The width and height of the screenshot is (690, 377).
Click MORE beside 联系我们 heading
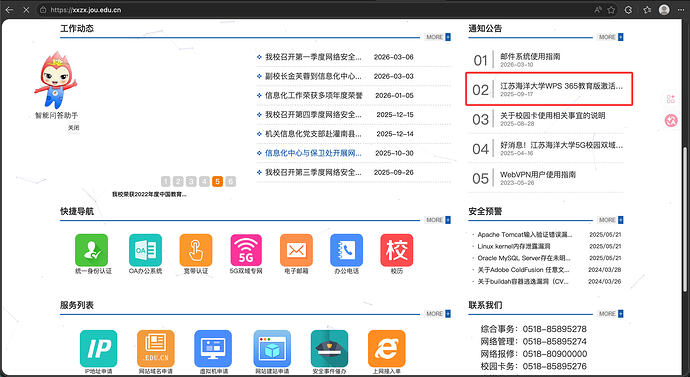pos(611,314)
